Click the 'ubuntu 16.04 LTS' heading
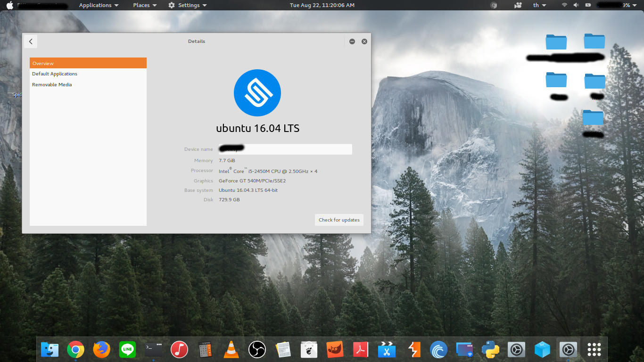This screenshot has width=644, height=362. point(257,128)
